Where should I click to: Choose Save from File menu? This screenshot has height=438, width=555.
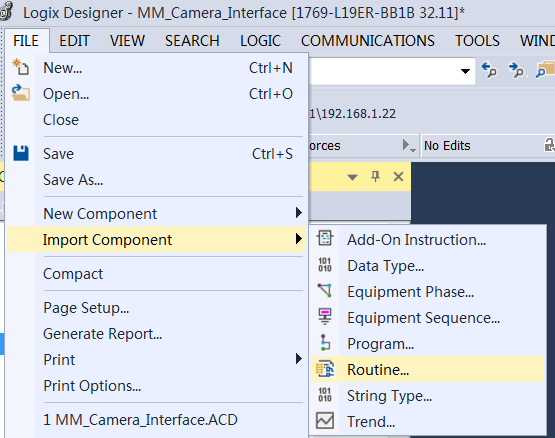tap(156, 154)
